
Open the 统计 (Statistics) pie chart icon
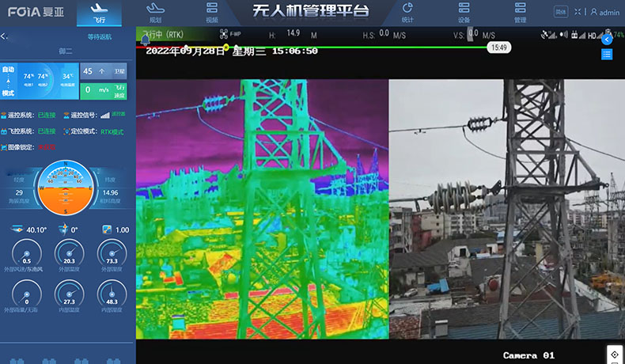407,12
